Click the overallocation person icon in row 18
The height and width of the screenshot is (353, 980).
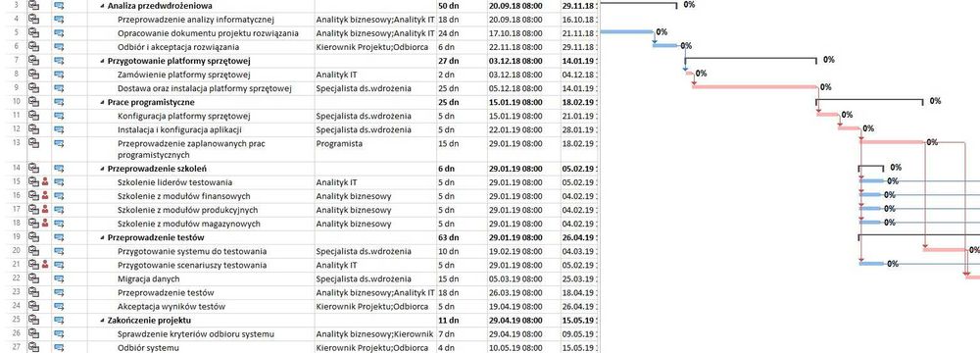tap(45, 224)
